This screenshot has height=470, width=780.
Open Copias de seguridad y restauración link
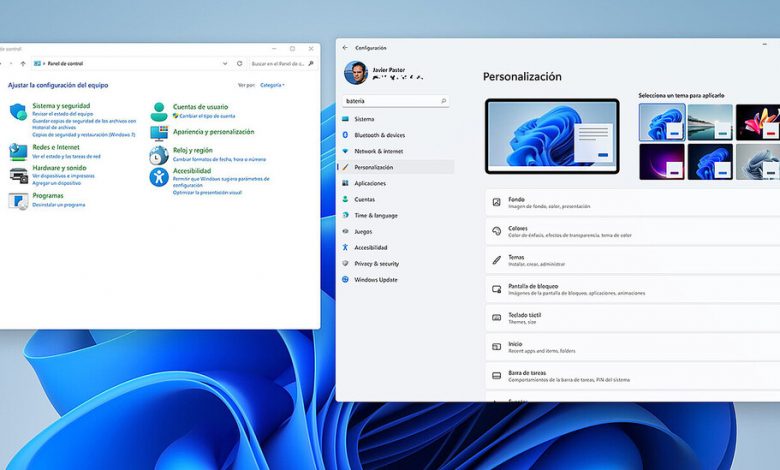(x=84, y=135)
